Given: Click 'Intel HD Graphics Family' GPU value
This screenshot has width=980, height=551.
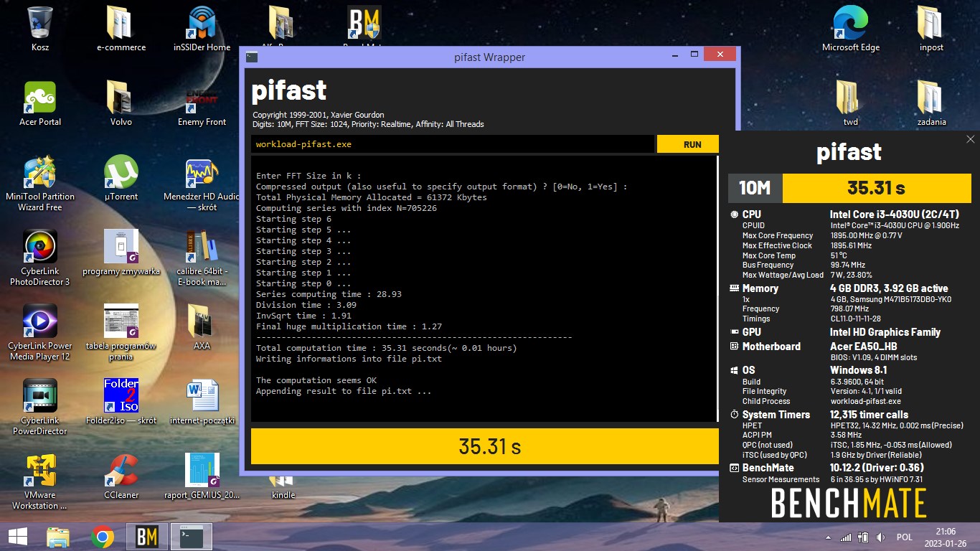Looking at the screenshot, I should (885, 332).
